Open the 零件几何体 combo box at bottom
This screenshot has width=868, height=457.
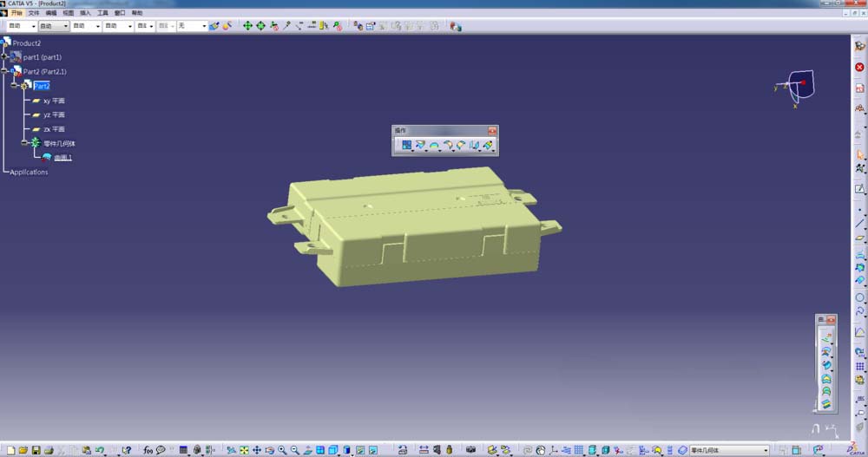coord(729,450)
